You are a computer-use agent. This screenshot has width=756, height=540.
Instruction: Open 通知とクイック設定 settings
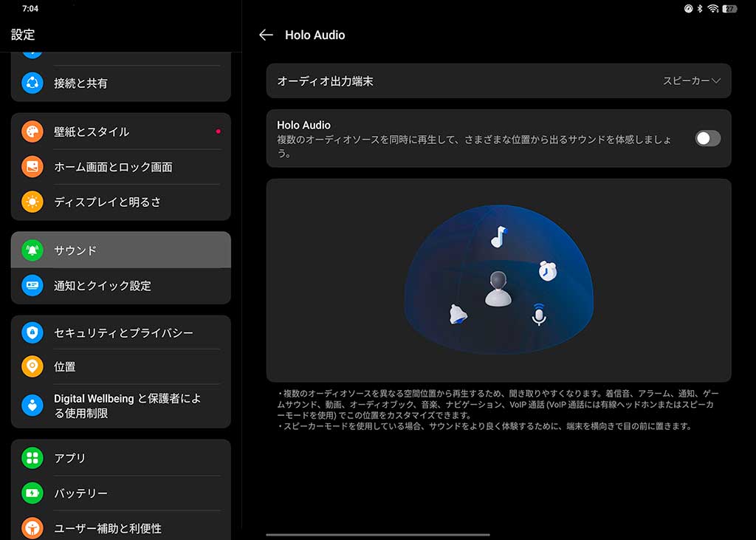[x=120, y=285]
